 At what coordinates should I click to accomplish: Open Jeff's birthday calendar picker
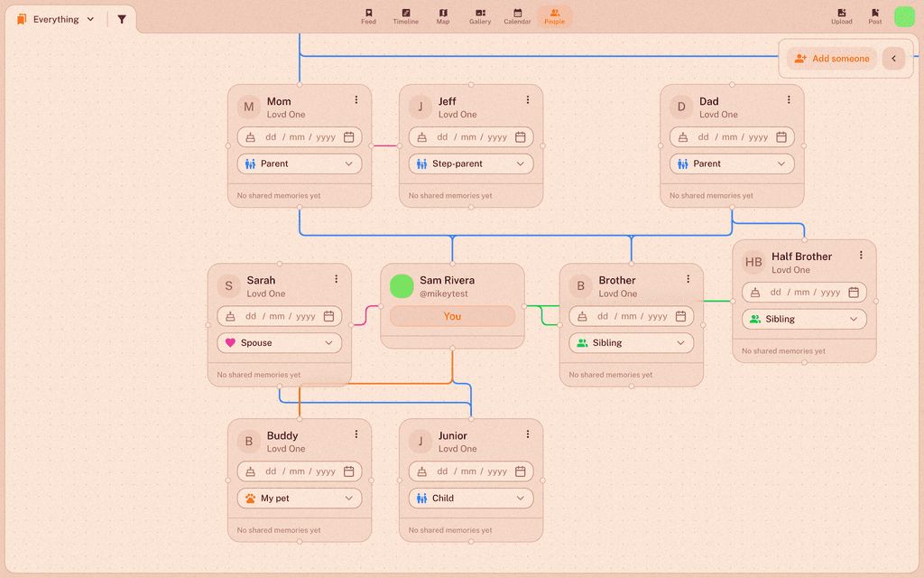tap(521, 137)
